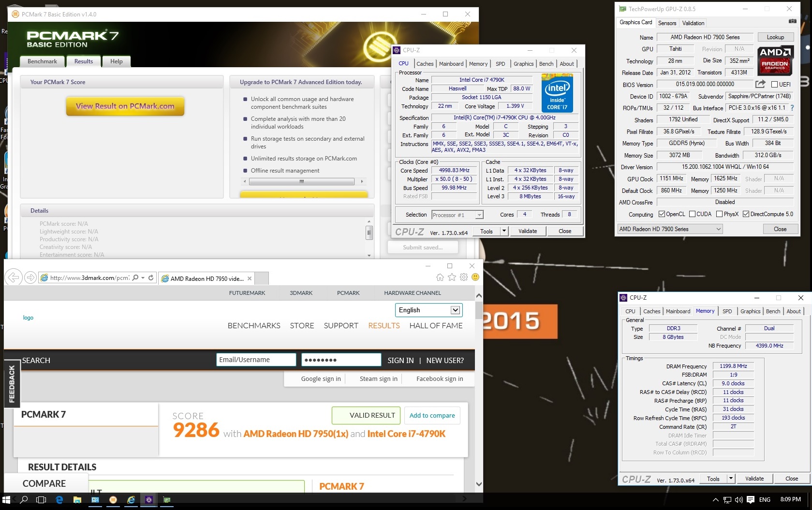Expand the Tools arrow in front CPU-Z window
Screen dimensions: 812x510
504,231
